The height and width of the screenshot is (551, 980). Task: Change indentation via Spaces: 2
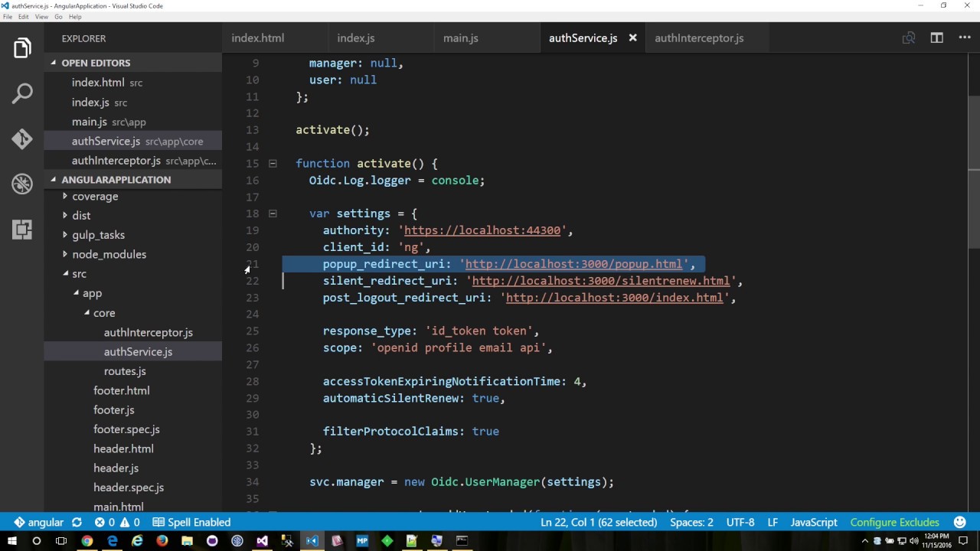point(691,522)
